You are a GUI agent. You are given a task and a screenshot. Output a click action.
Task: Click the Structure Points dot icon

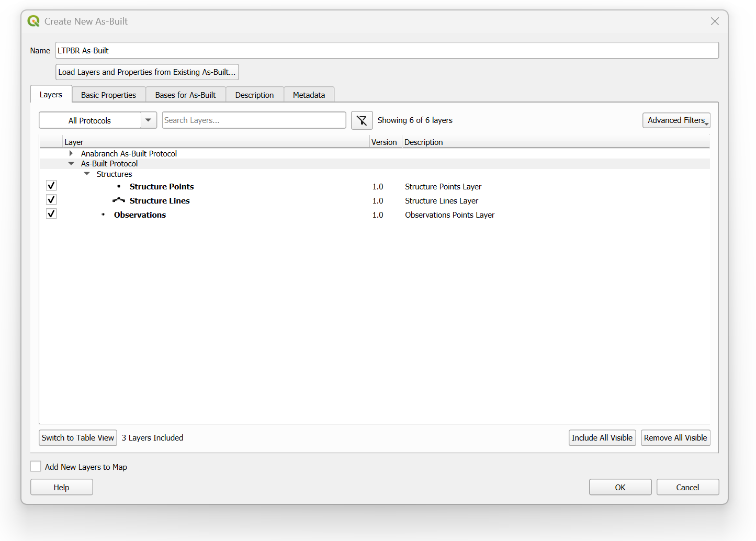[x=119, y=186]
